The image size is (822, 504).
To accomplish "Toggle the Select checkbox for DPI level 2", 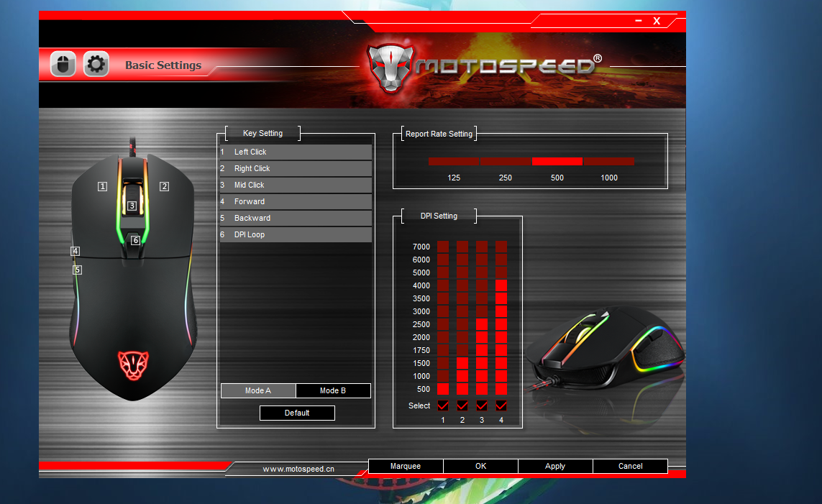I will click(x=462, y=406).
